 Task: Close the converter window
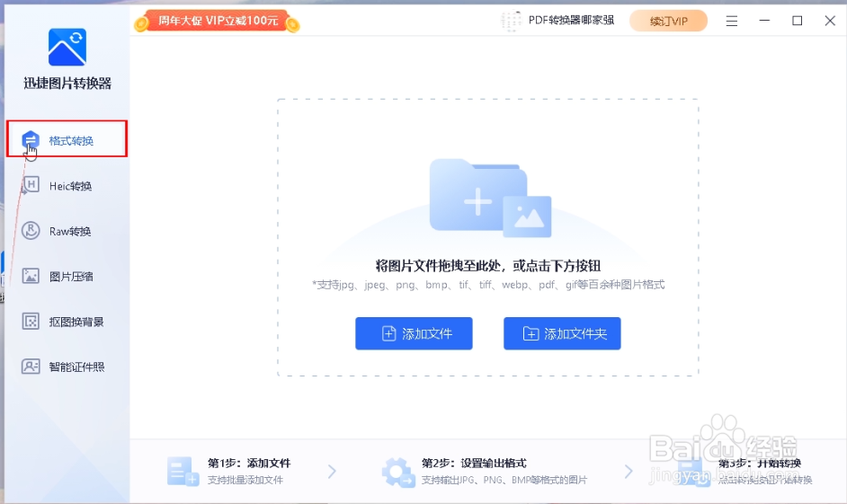tap(830, 21)
